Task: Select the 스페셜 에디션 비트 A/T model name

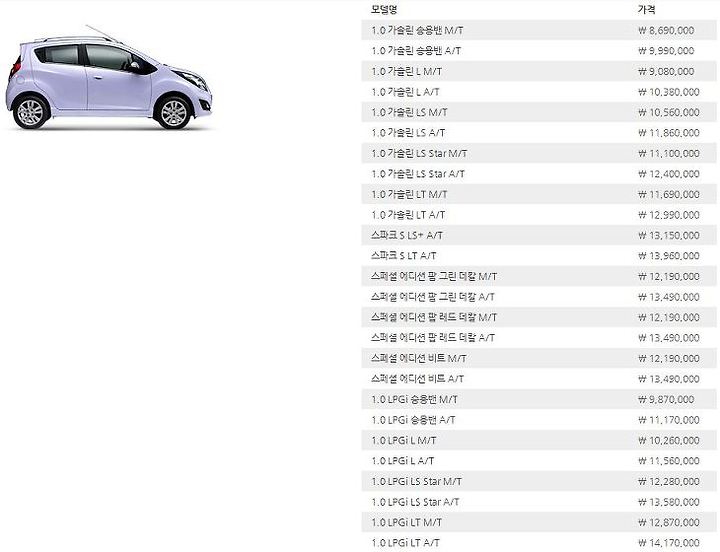Action: pyautogui.click(x=417, y=379)
